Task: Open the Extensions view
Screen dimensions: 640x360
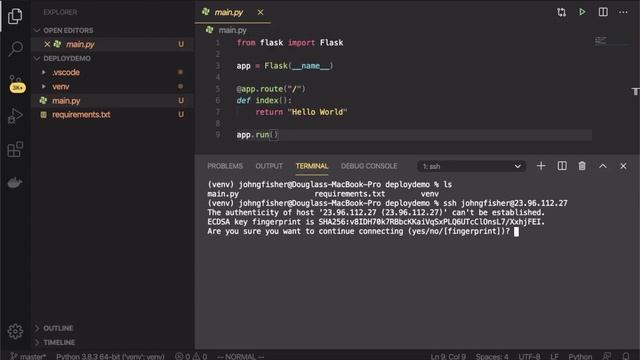Action: [x=15, y=149]
